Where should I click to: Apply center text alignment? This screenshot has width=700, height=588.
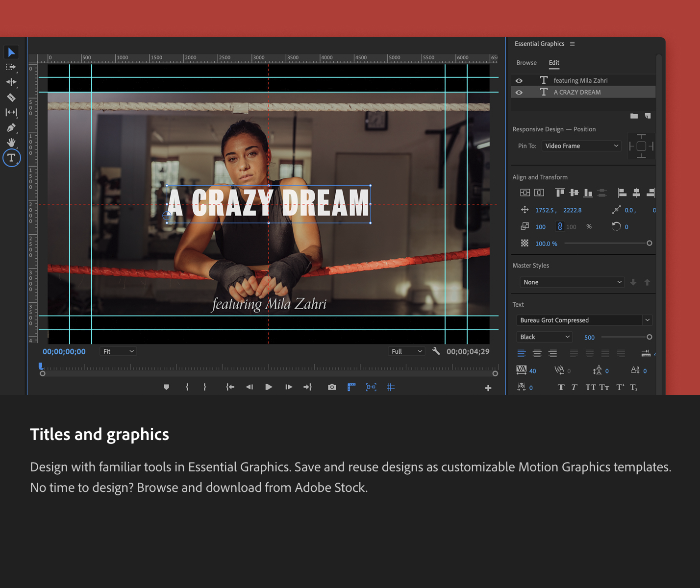[537, 353]
